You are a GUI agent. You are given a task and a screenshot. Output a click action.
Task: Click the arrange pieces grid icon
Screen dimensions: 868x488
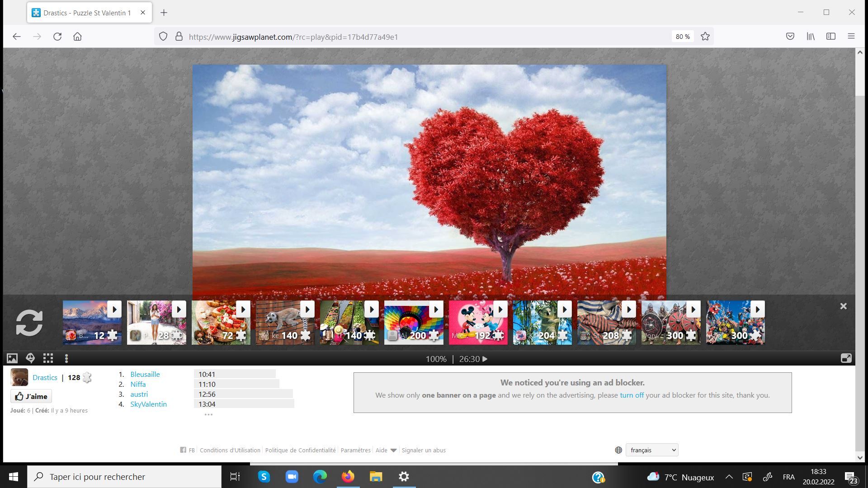[48, 358]
